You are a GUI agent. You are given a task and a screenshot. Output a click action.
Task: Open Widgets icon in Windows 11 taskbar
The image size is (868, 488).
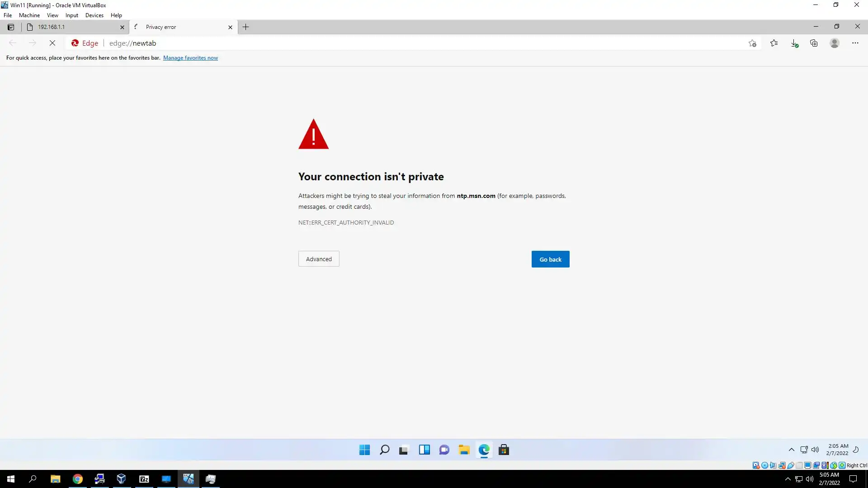pos(424,450)
